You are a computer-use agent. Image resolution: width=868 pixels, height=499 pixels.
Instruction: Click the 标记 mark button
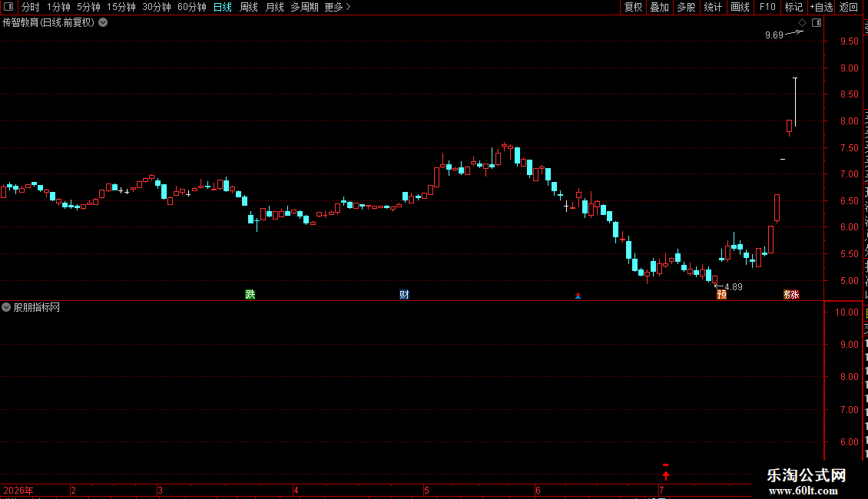[x=793, y=7]
